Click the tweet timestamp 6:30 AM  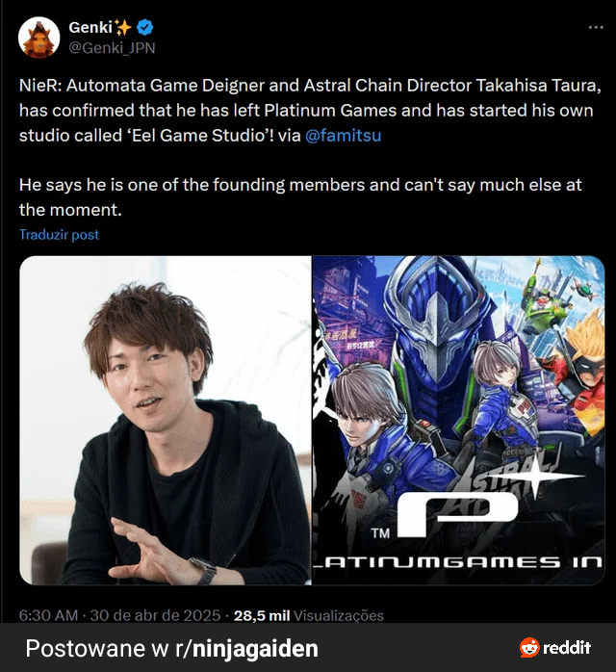48,615
